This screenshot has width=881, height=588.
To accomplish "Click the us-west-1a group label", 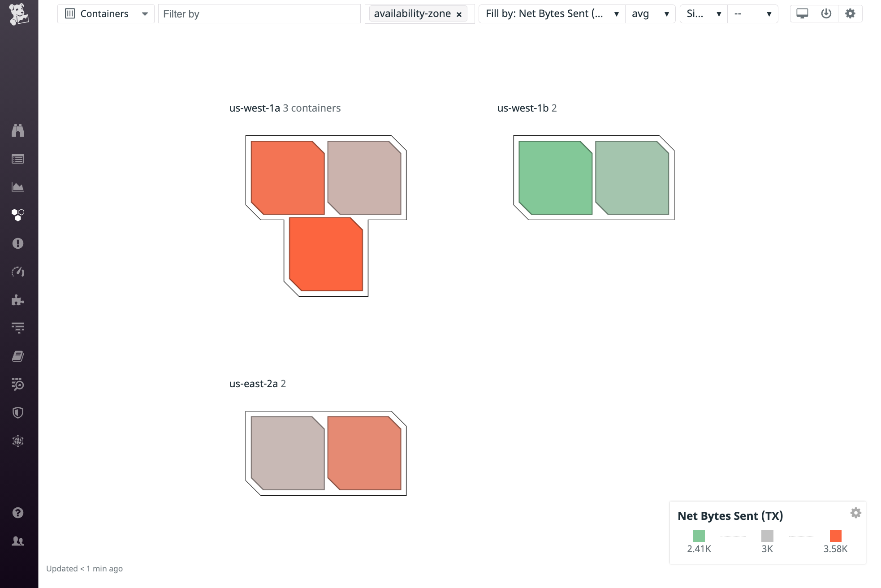I will click(254, 108).
